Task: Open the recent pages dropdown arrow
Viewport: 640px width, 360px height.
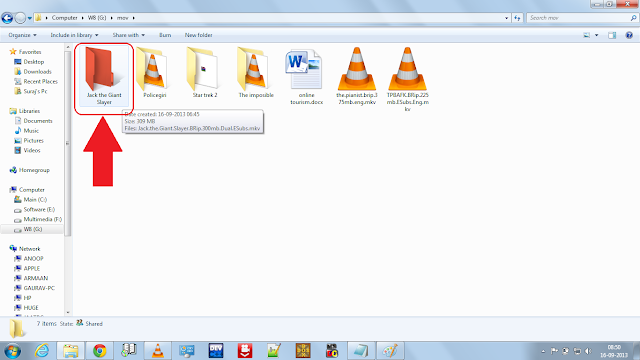Action: coord(30,18)
